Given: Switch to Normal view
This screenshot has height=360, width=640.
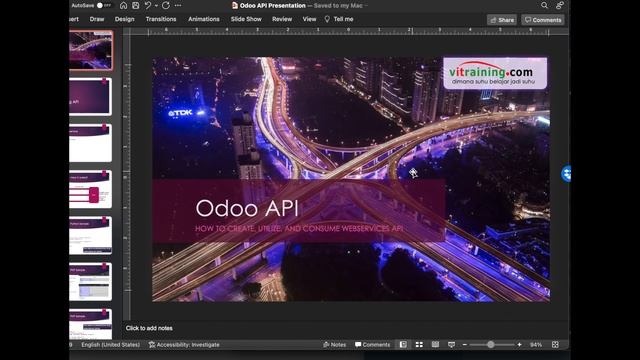Looking at the screenshot, I should point(403,345).
